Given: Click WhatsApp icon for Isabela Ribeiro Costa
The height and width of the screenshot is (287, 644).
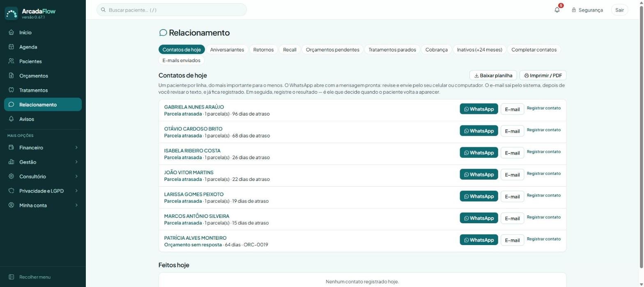Looking at the screenshot, I should (x=467, y=153).
